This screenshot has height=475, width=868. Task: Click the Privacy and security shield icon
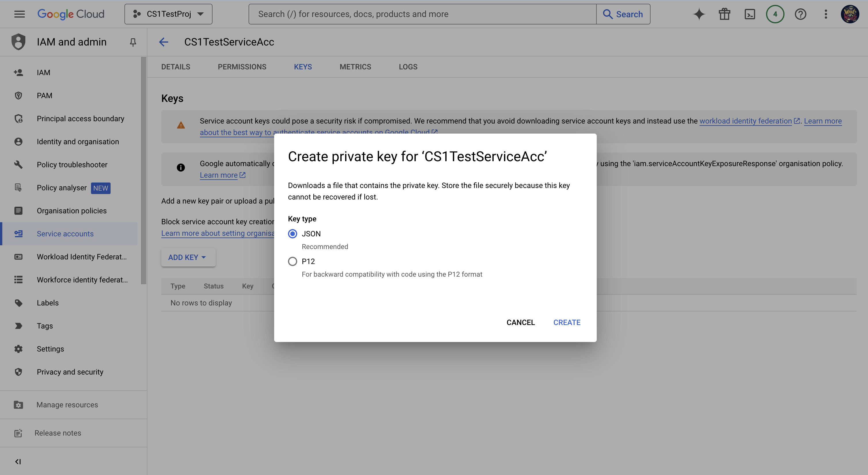pos(18,372)
